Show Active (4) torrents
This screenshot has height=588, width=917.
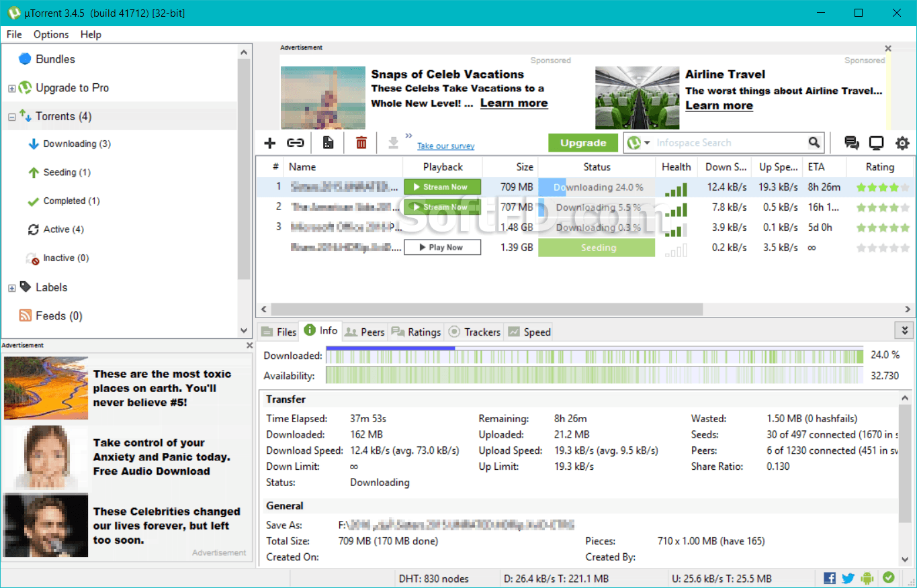pos(63,230)
